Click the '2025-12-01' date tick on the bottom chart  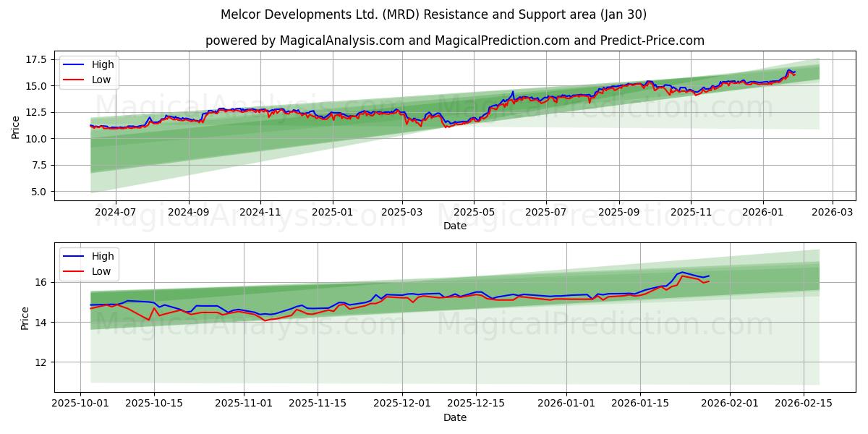pyautogui.click(x=402, y=405)
